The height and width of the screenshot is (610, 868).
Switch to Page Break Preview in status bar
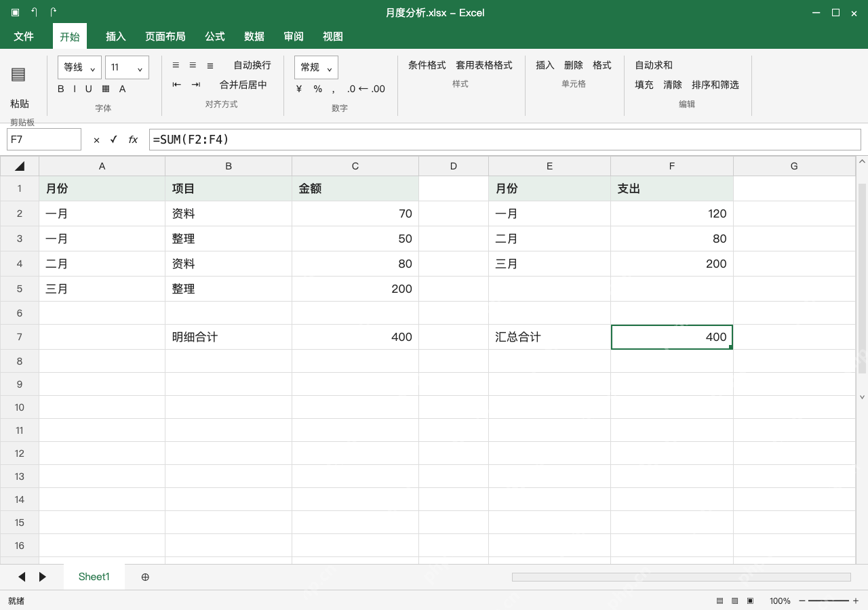coord(750,601)
